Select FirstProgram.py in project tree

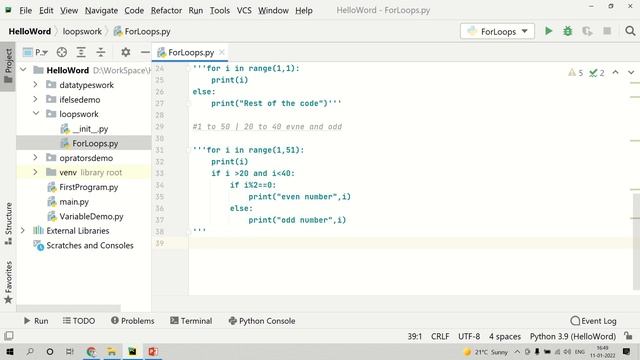(89, 187)
